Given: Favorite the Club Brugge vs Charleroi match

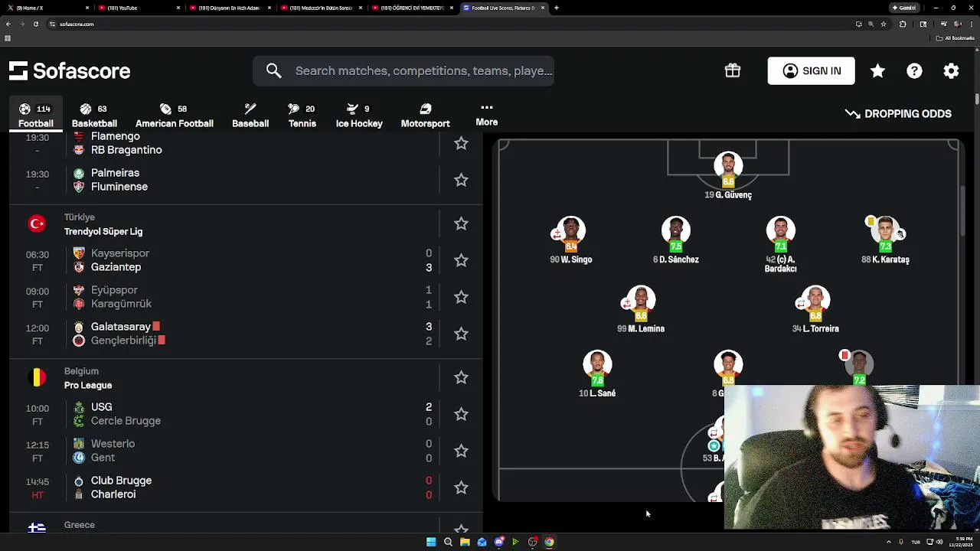Looking at the screenshot, I should 461,487.
